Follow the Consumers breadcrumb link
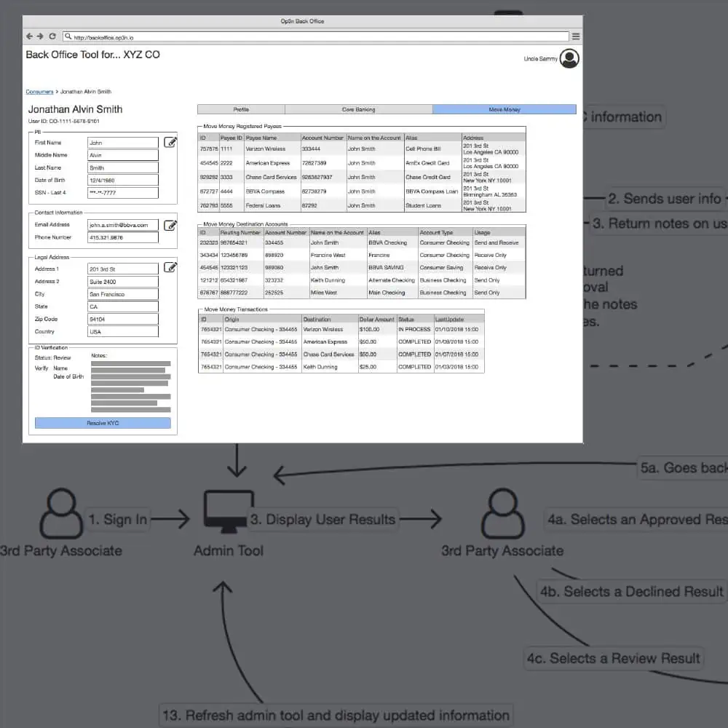This screenshot has height=728, width=728. click(39, 92)
